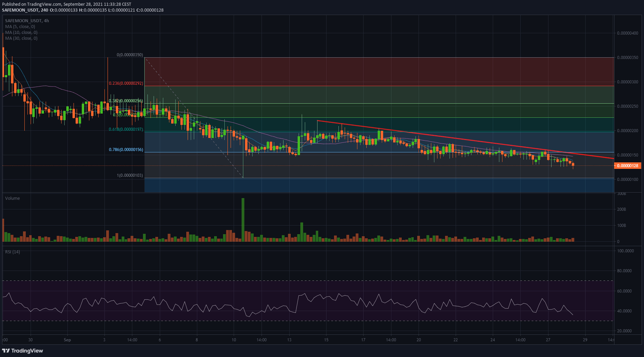The width and height of the screenshot is (644, 357).
Task: Open the 4h timeframe label
Action: pyautogui.click(x=47, y=20)
